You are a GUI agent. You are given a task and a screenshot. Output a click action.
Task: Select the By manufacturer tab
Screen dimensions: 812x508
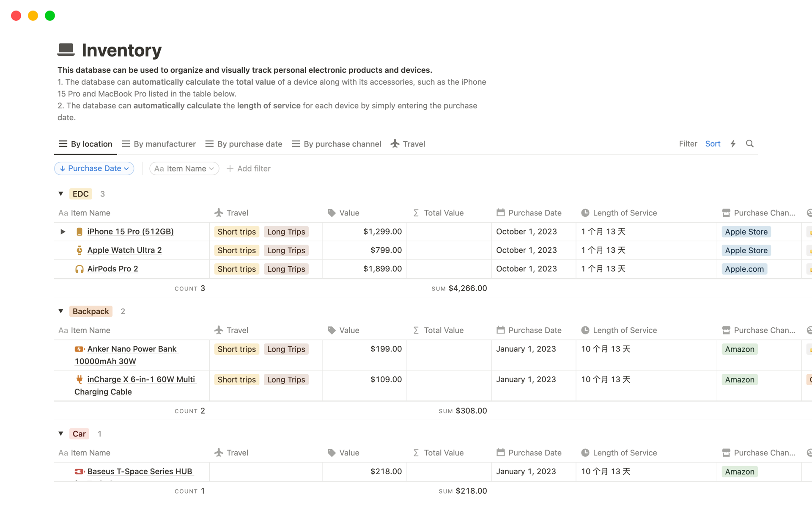[159, 144]
